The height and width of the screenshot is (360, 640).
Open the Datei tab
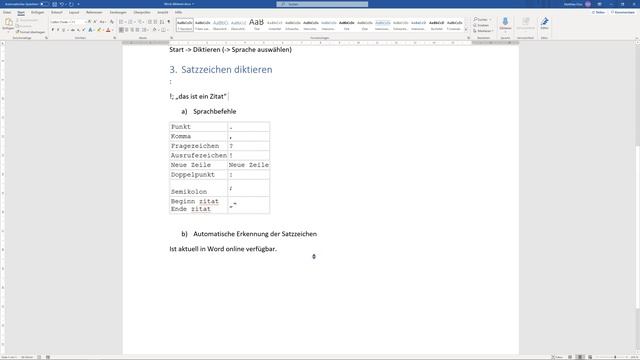pos(7,12)
